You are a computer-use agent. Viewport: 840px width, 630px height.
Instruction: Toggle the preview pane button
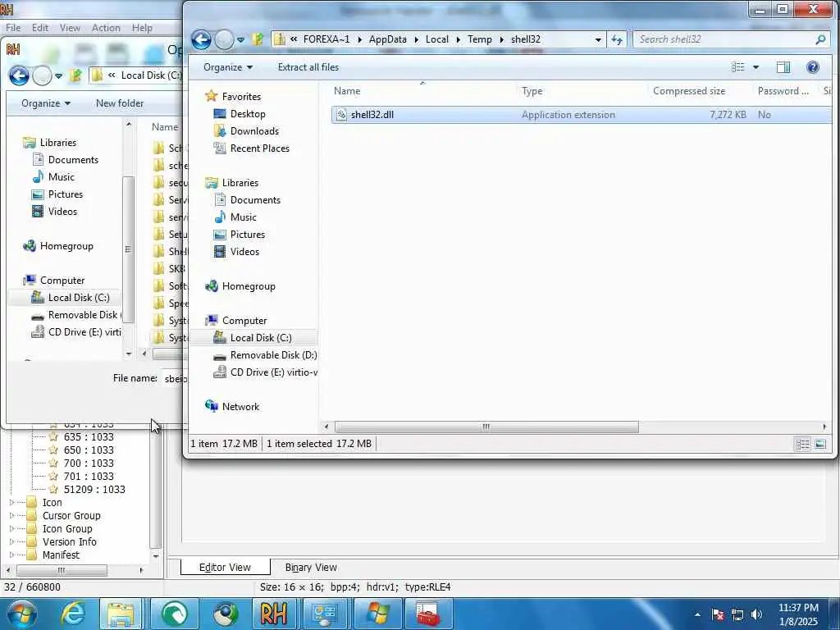[x=783, y=67]
